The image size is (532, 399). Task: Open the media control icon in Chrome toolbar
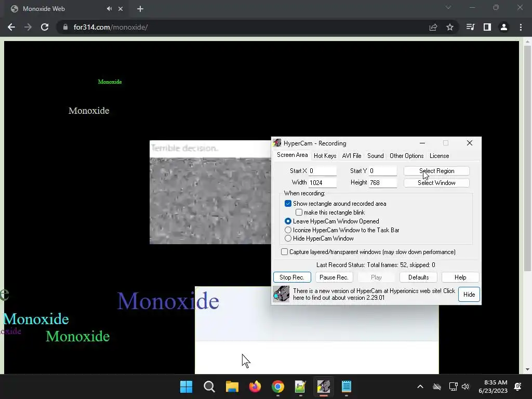(470, 27)
